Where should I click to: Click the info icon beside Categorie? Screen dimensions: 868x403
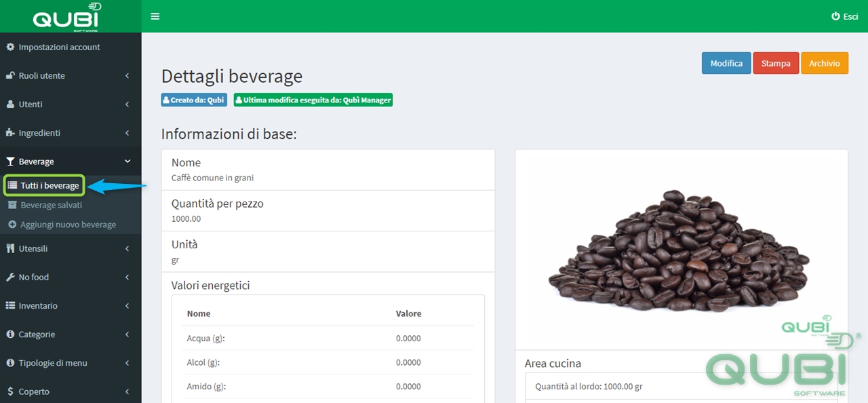10,334
